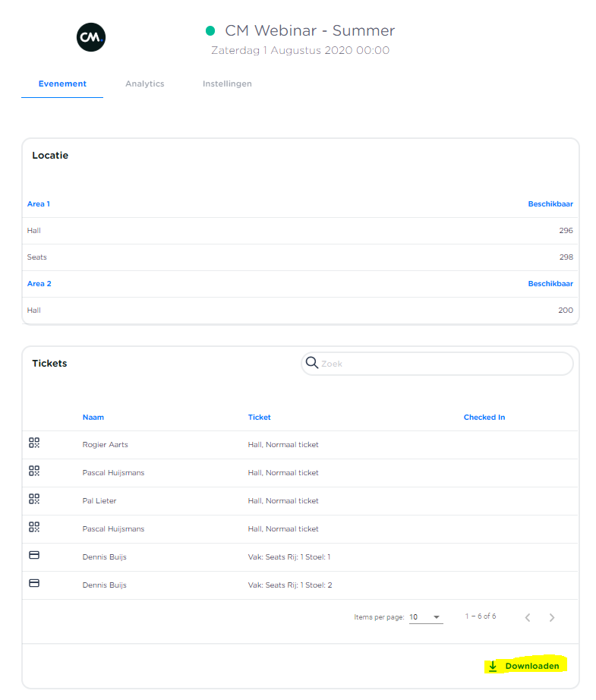Go to next page of tickets

(552, 617)
